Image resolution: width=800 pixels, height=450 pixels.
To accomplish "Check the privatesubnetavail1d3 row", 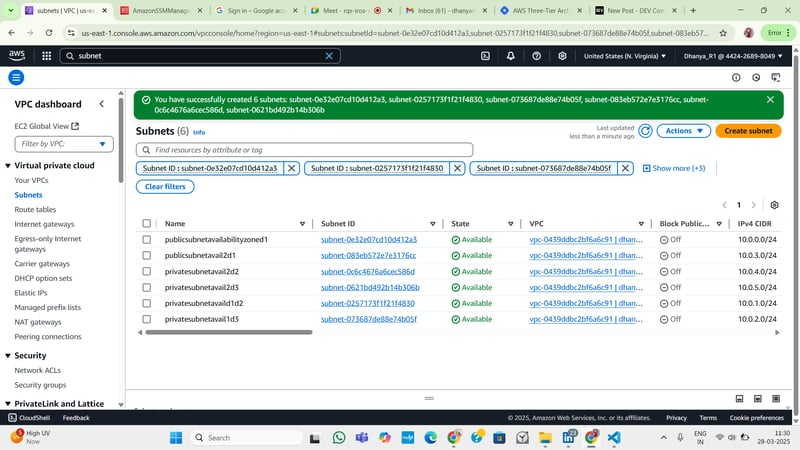I will click(146, 319).
